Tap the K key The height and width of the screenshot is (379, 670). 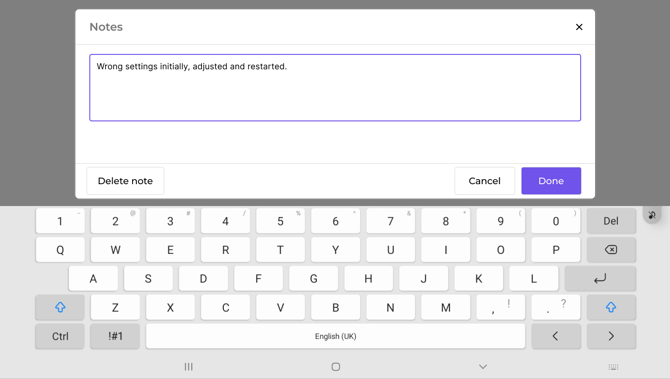pyautogui.click(x=479, y=279)
